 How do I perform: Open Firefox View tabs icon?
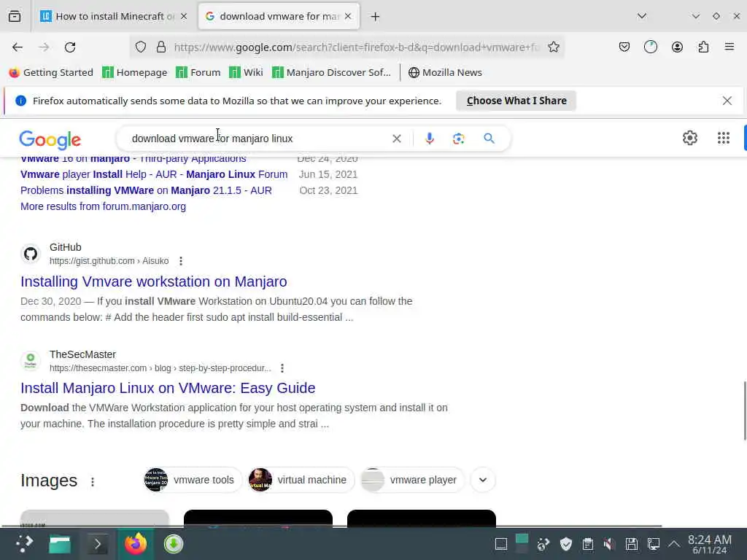(x=15, y=16)
